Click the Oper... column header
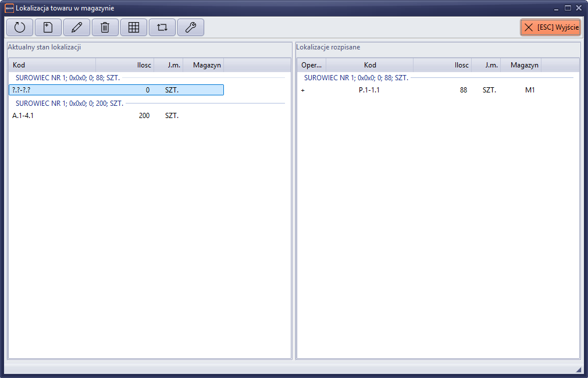This screenshot has height=378, width=588. (311, 65)
